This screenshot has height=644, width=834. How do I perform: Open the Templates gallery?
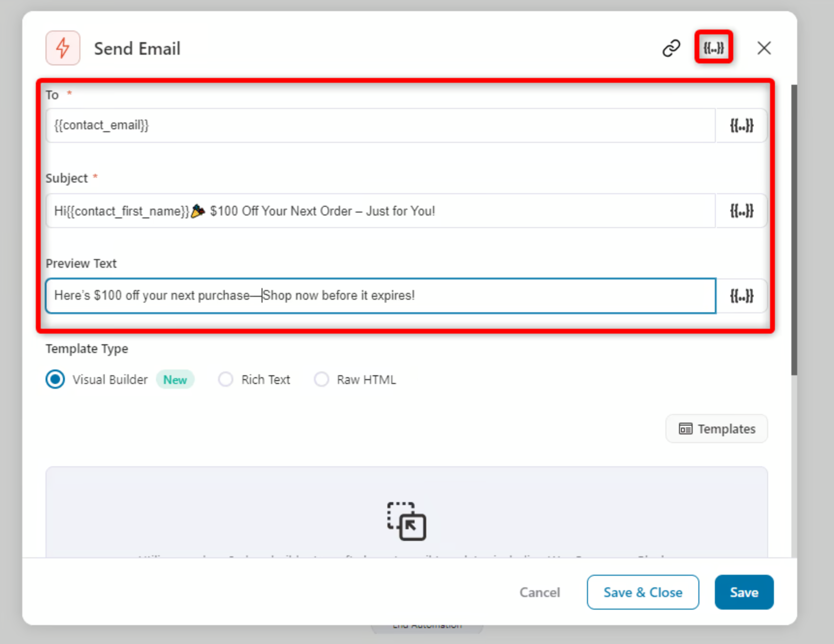tap(716, 429)
